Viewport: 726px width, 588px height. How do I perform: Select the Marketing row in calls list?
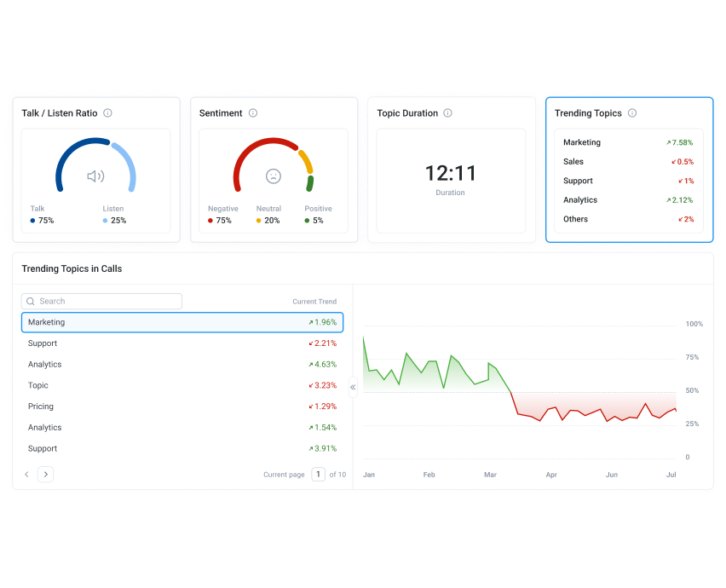click(182, 322)
